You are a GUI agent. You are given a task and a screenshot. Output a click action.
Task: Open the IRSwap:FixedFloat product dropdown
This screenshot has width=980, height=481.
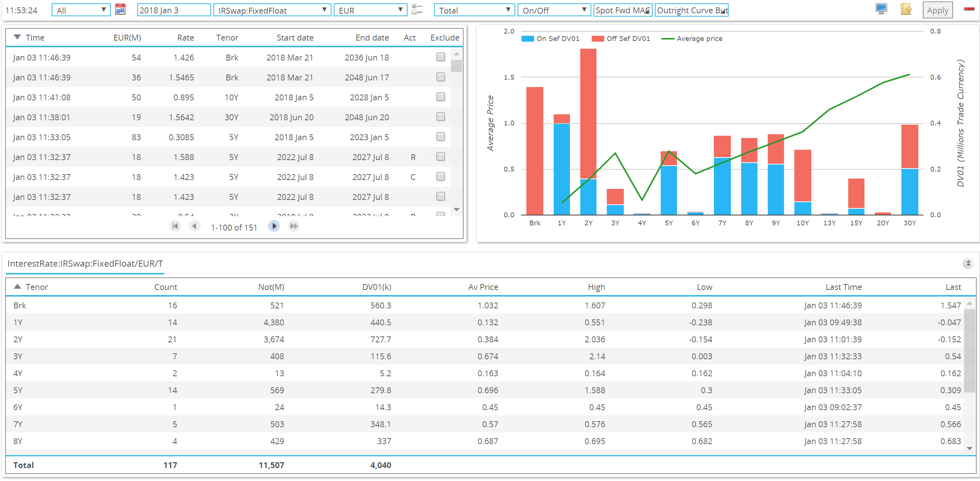[272, 10]
